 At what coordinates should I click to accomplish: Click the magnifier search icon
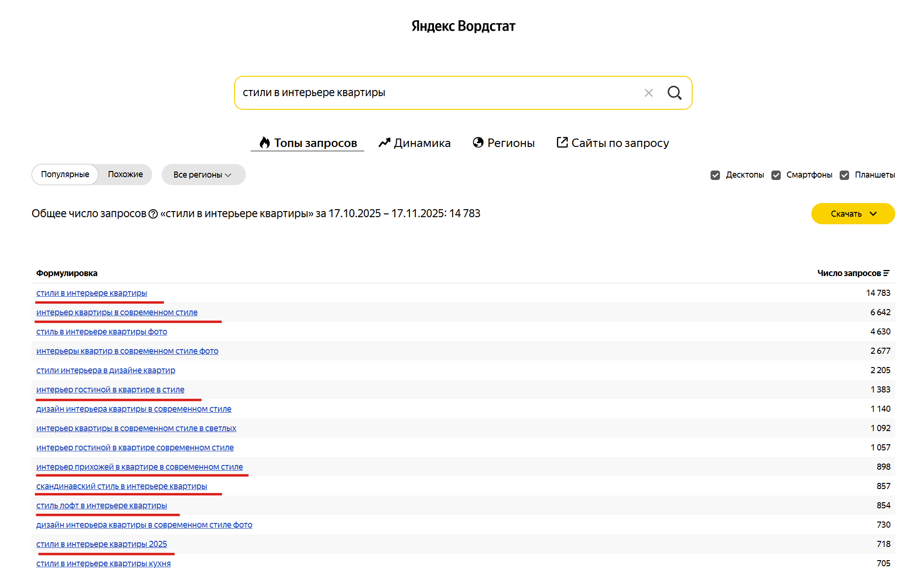pos(674,93)
